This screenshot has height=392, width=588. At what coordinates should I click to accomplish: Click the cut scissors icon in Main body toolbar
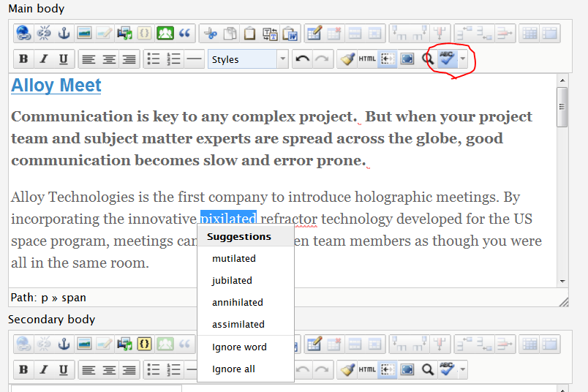click(x=211, y=33)
